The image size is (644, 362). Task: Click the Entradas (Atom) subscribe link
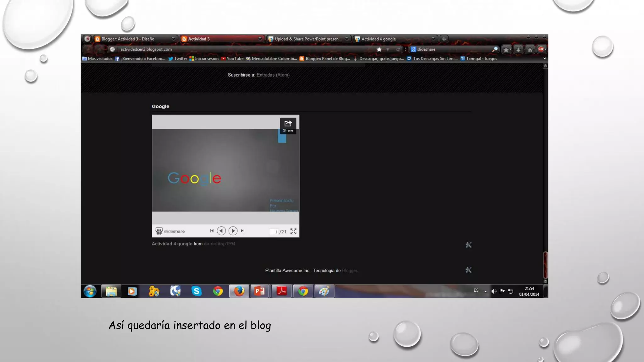coord(273,75)
